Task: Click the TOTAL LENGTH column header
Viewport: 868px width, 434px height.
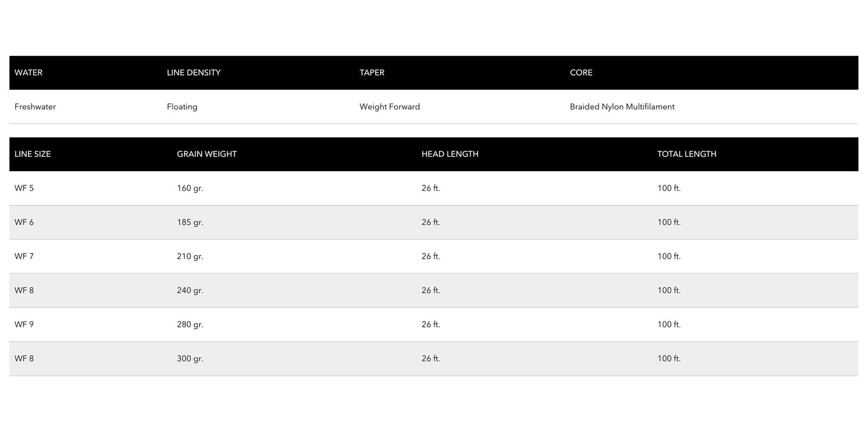Action: point(686,154)
